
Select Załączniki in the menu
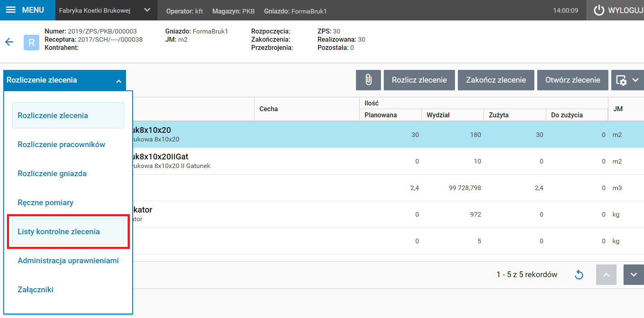(36, 290)
